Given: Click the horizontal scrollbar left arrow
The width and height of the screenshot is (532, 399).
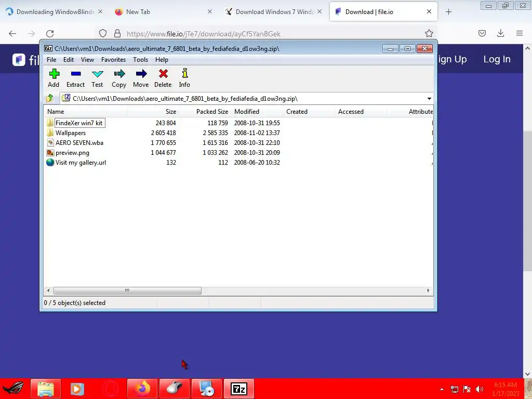Looking at the screenshot, I should (x=48, y=290).
